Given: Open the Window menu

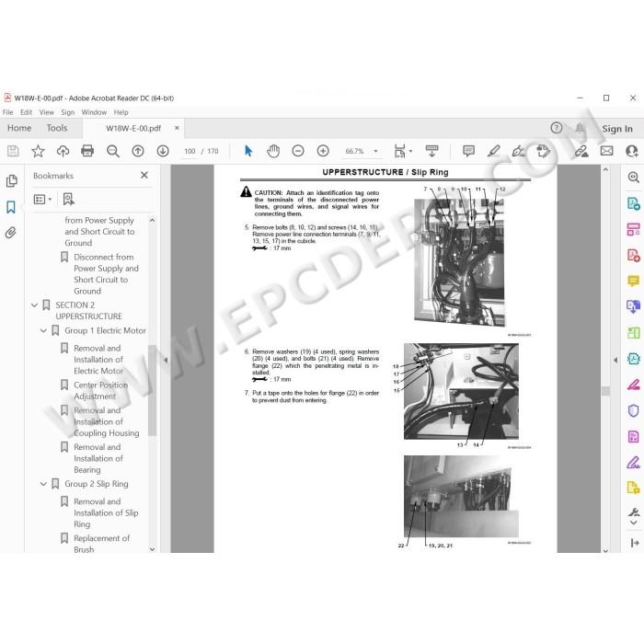Looking at the screenshot, I should tap(94, 112).
